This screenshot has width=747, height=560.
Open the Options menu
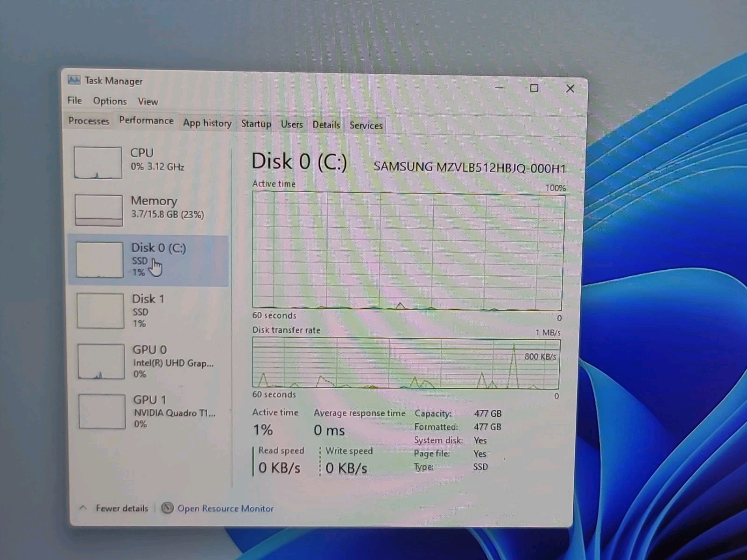[110, 101]
